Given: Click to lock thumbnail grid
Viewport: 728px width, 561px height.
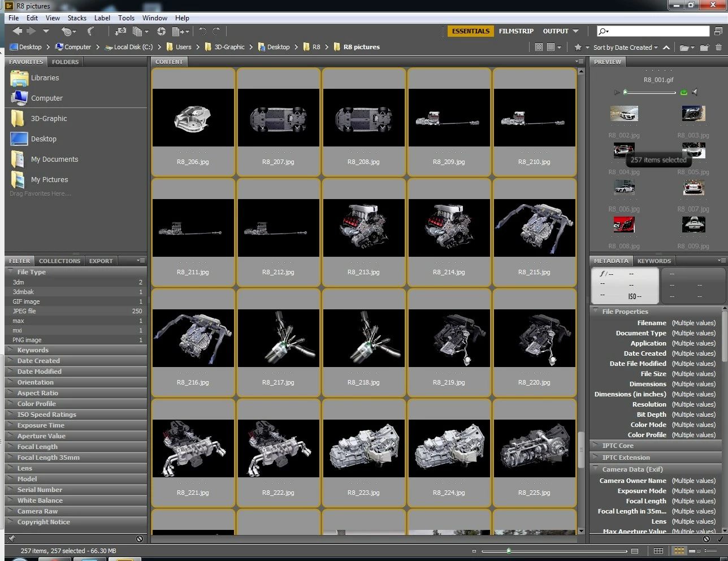Looking at the screenshot, I should tap(658, 551).
